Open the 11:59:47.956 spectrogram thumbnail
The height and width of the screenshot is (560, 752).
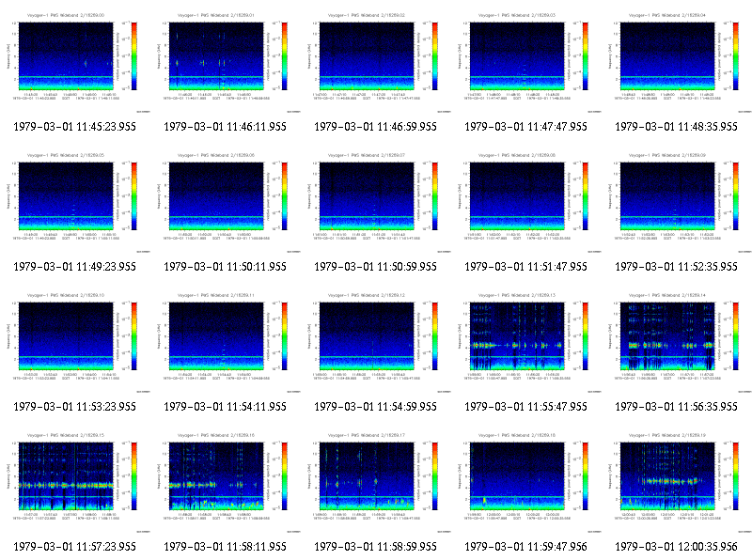click(526, 482)
